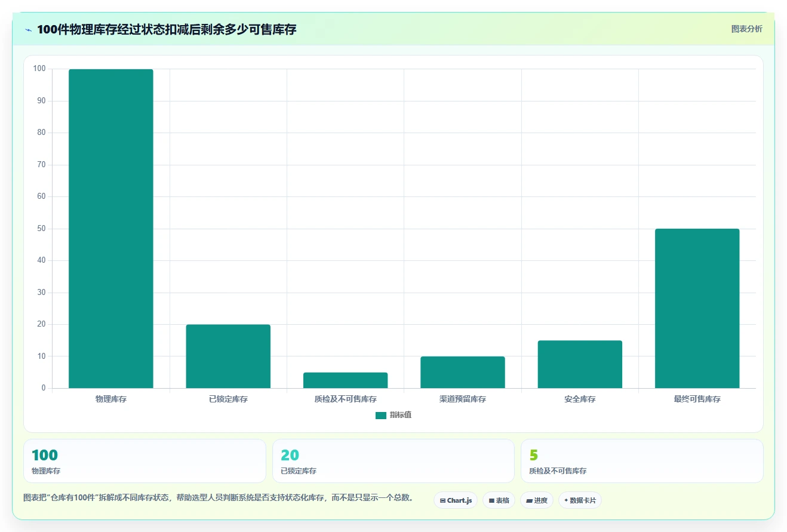Select the 安全库存 bar in the chart
This screenshot has width=787, height=532.
tap(580, 364)
